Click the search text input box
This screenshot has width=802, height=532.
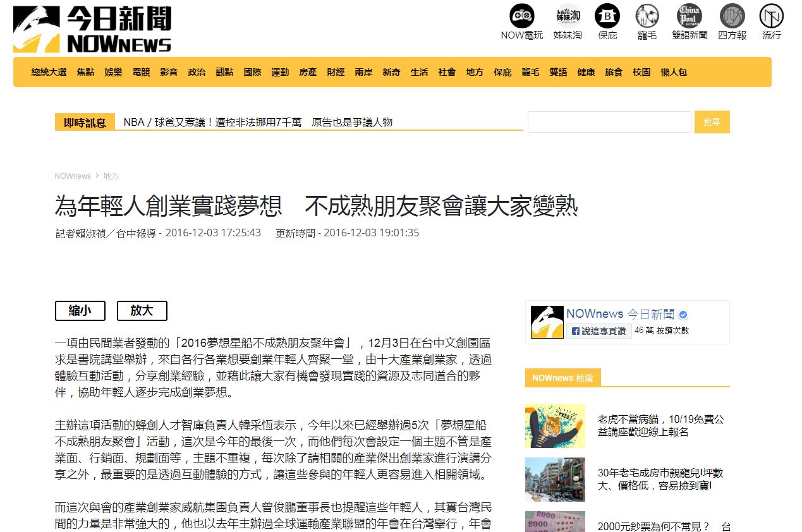point(609,122)
